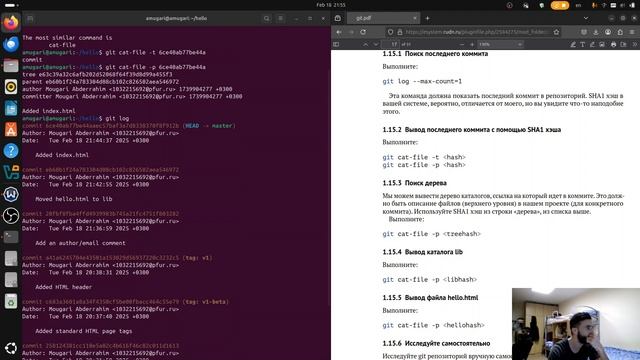Select the PDF highlight tool
640x360 pixels.
coord(573,44)
